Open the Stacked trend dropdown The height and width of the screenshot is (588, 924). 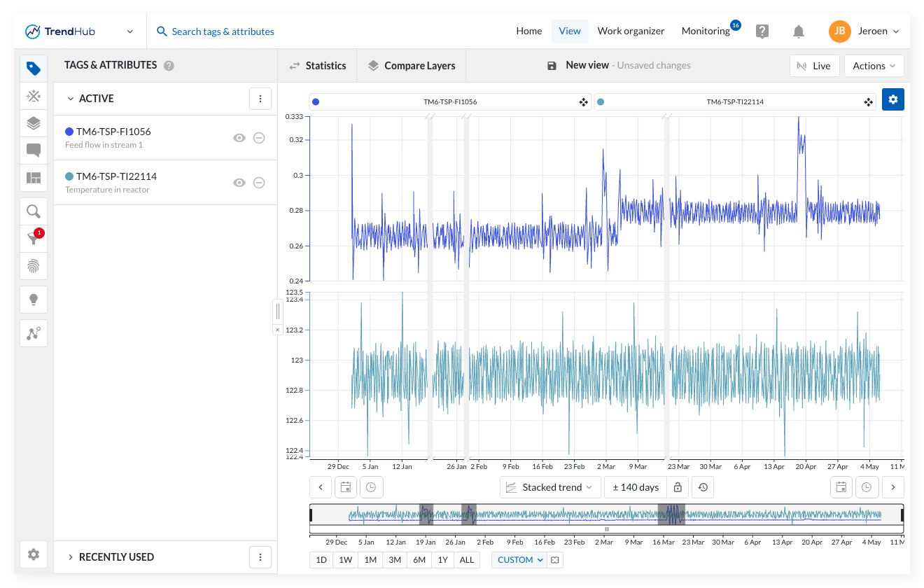click(x=550, y=487)
